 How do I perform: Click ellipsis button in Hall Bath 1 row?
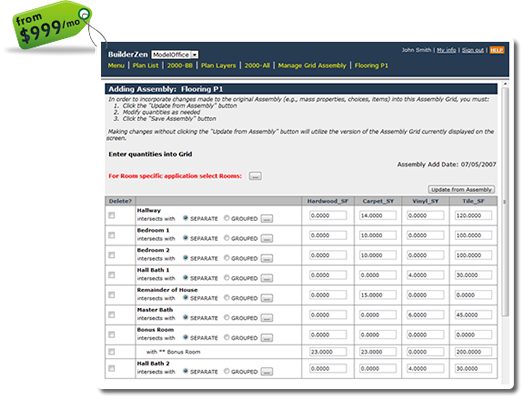267,278
